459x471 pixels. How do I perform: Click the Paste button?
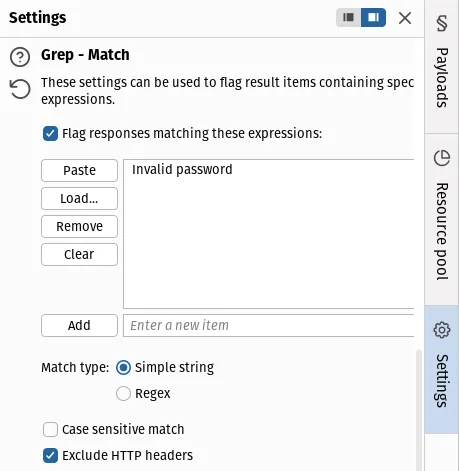click(x=79, y=170)
